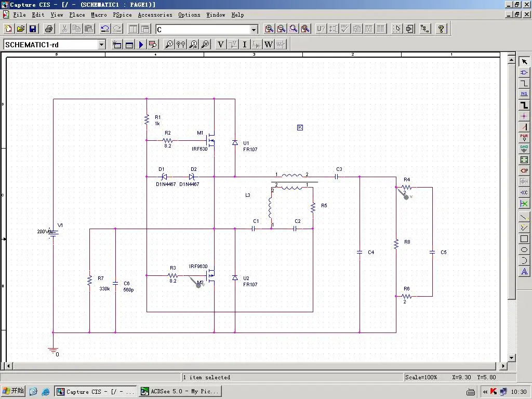Select the Place Line tool
This screenshot has height=399, width=532.
tap(524, 217)
